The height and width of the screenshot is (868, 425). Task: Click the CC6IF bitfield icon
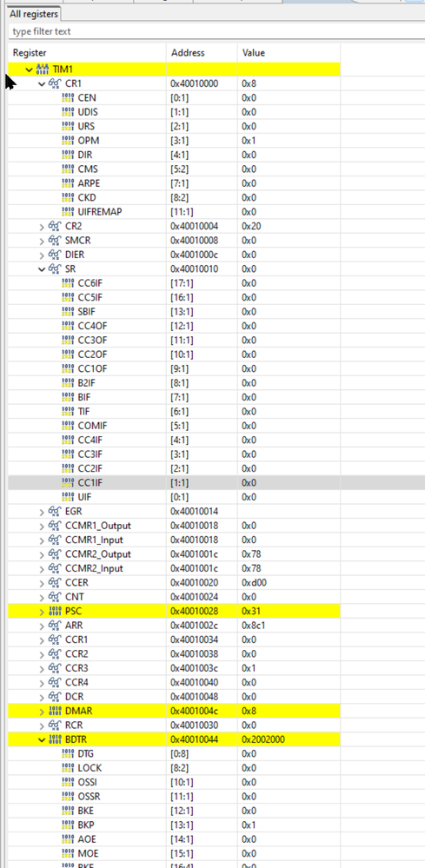pyautogui.click(x=68, y=283)
